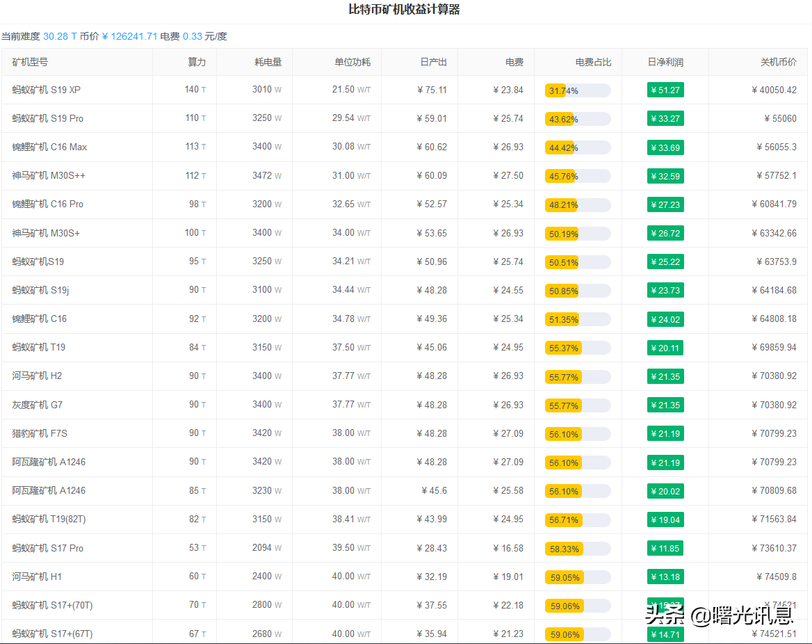Screen dimensions: 812x644
Task: Click the ¥ 25.22 net profit badge
Action: [x=665, y=261]
